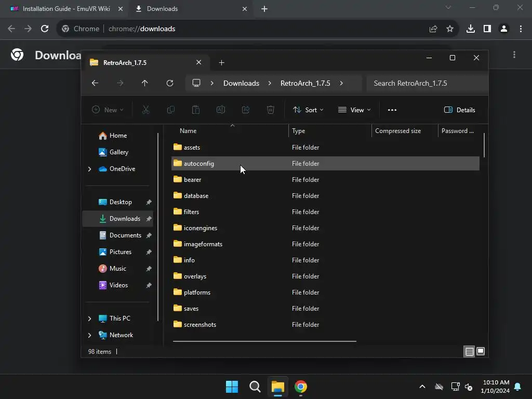Select Gallery in the navigation pane
Screen dimensions: 532x399
coord(118,152)
